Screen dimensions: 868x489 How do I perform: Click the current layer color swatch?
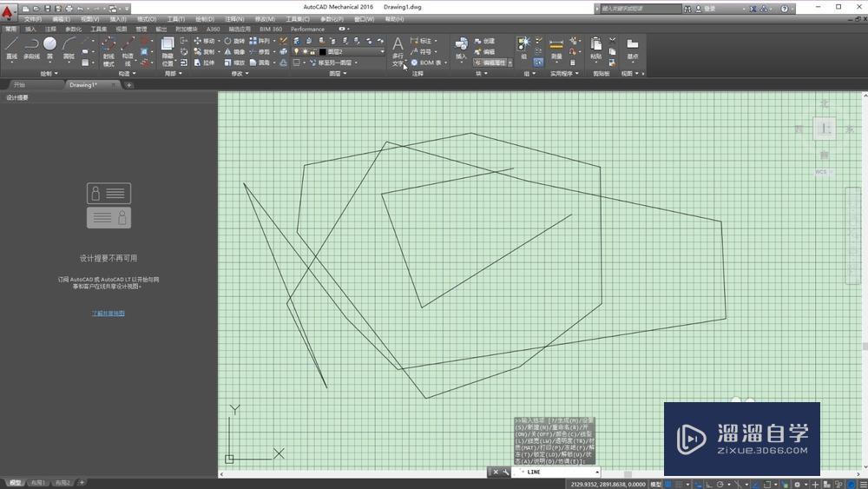pyautogui.click(x=322, y=52)
